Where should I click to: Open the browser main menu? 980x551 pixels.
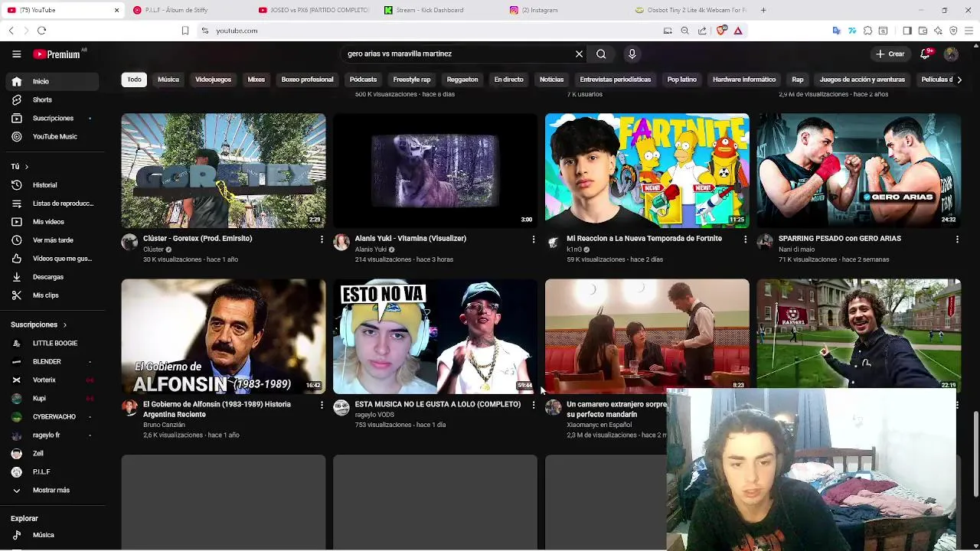pyautogui.click(x=969, y=31)
